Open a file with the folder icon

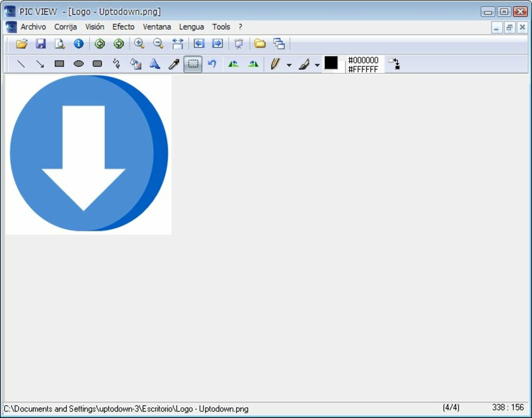(x=21, y=44)
